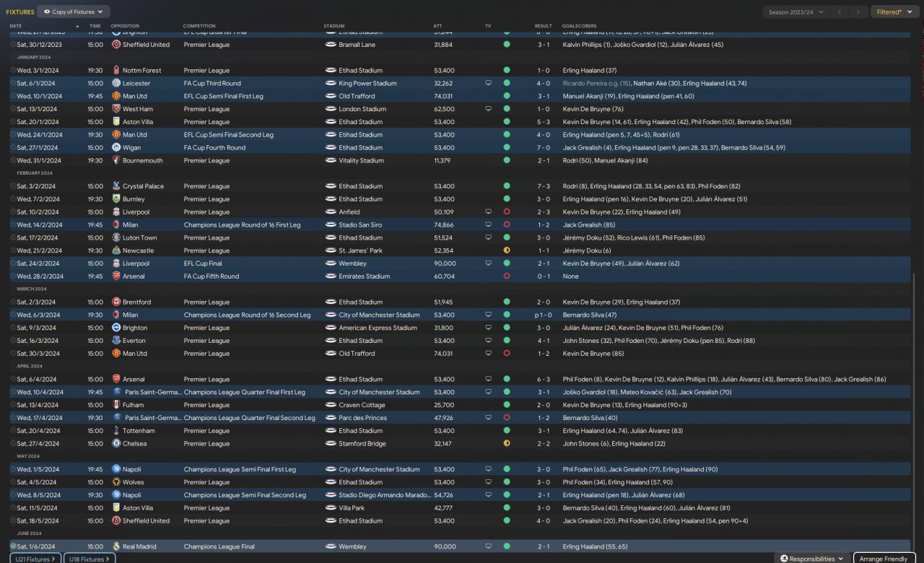
Task: Click the Chelsea club badge
Action: [116, 444]
